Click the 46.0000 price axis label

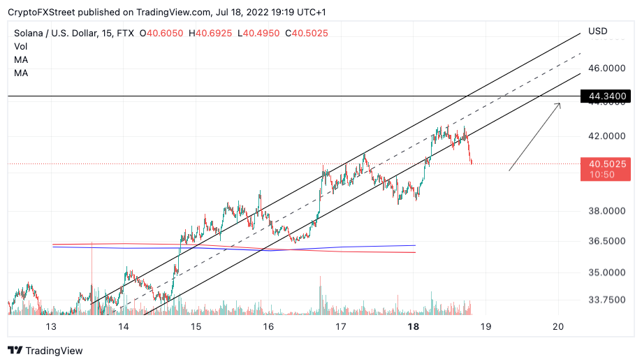607,68
